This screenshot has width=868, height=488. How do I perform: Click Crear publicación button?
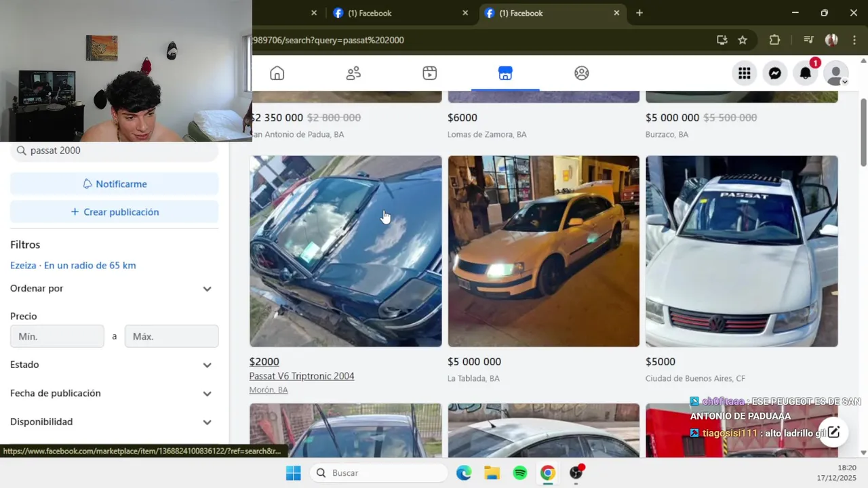click(x=114, y=212)
